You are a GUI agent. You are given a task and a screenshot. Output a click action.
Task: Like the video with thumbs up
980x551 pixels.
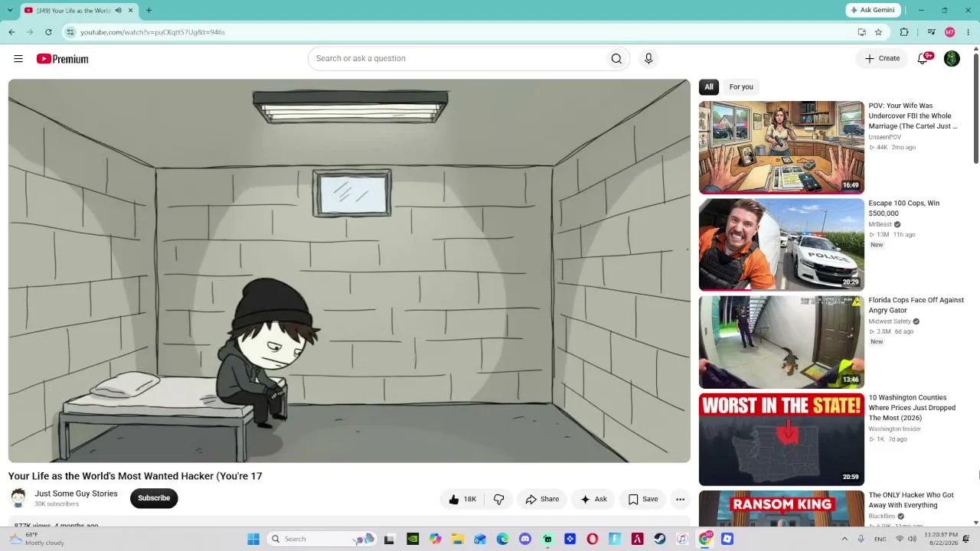tap(462, 499)
